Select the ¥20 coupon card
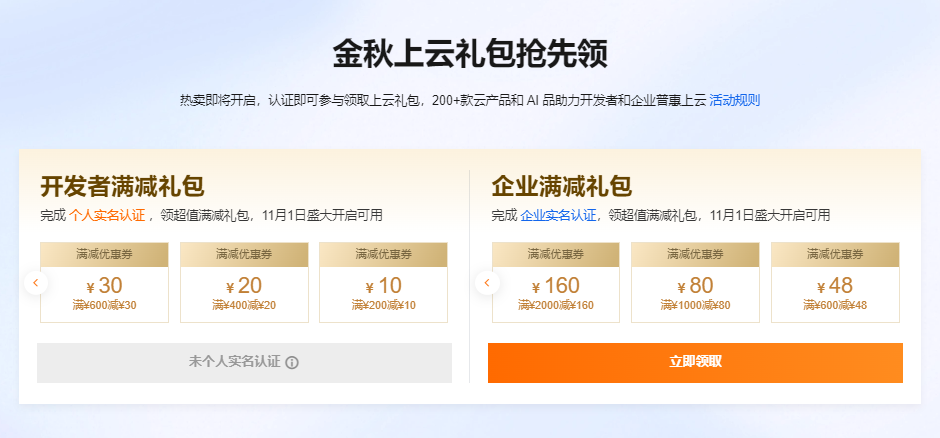The width and height of the screenshot is (940, 438). pos(244,282)
